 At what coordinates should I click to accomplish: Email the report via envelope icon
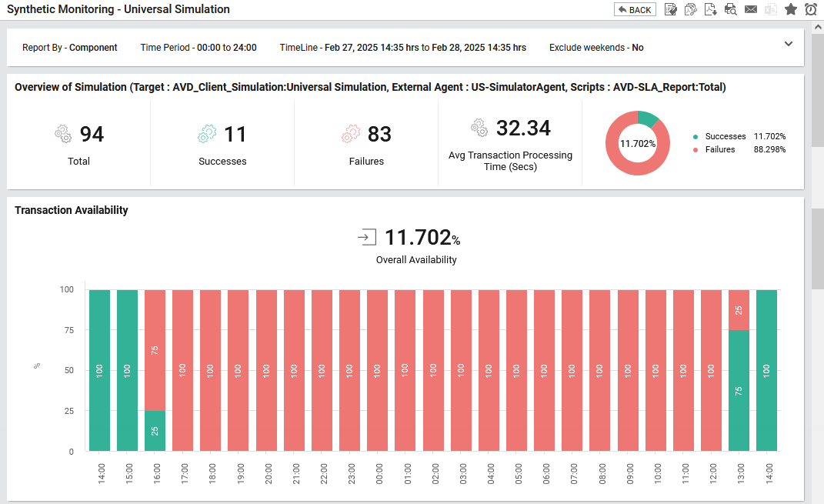(751, 10)
